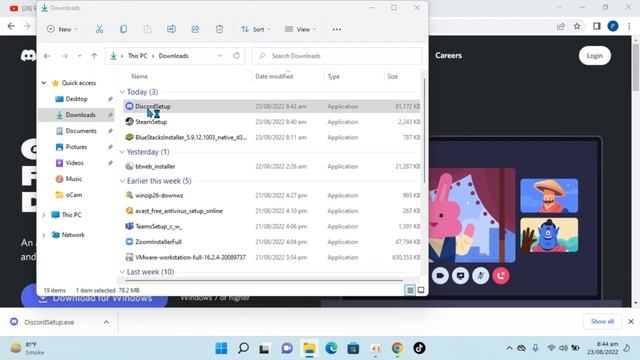Switch to large thumbnails view icon
The height and width of the screenshot is (360, 640).
(x=421, y=290)
